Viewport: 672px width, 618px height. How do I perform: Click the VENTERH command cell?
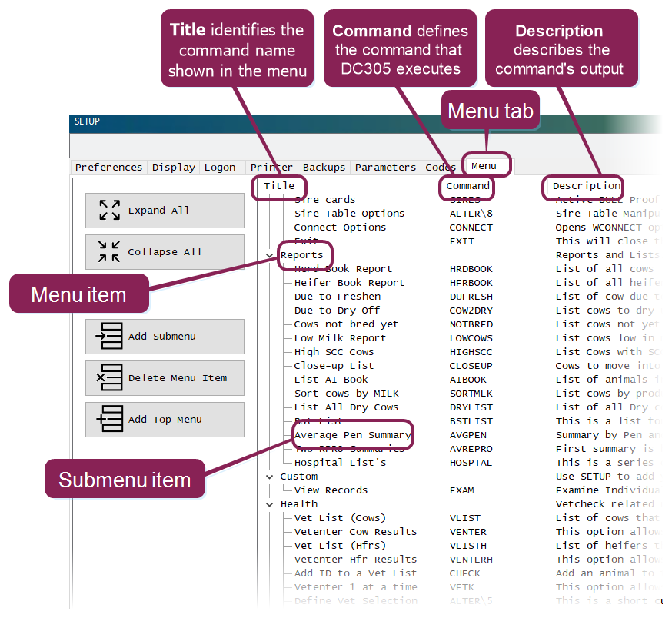[x=471, y=560]
